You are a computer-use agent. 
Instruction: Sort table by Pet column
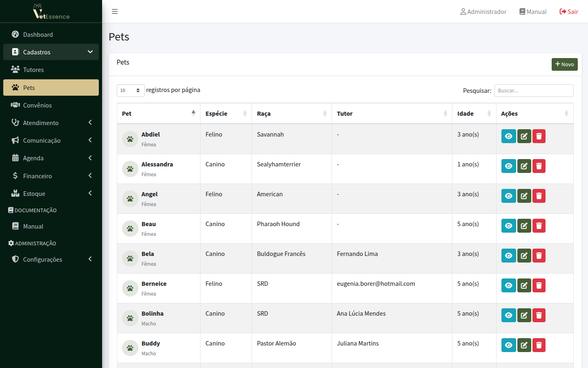158,113
